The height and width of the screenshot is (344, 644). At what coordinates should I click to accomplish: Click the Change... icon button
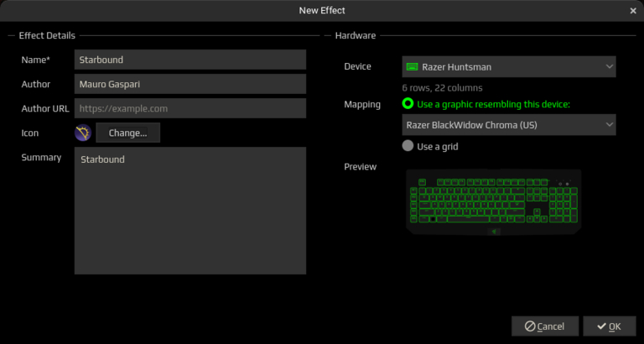[x=127, y=133]
